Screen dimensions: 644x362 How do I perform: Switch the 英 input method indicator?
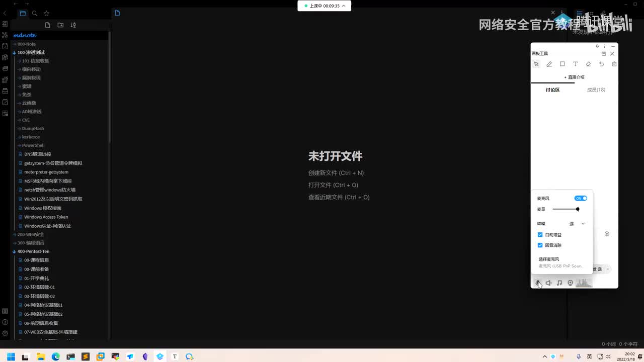click(x=589, y=356)
